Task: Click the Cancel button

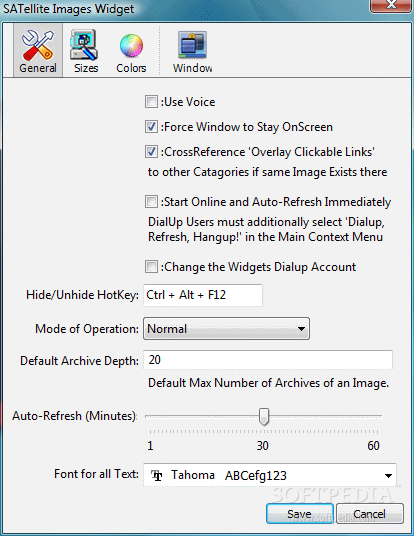Action: 370,513
